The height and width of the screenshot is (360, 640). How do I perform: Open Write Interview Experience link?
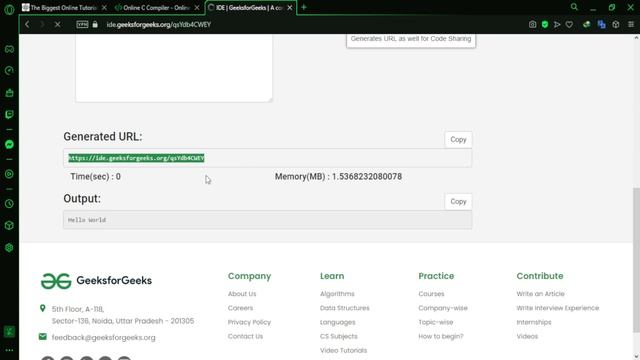click(558, 308)
